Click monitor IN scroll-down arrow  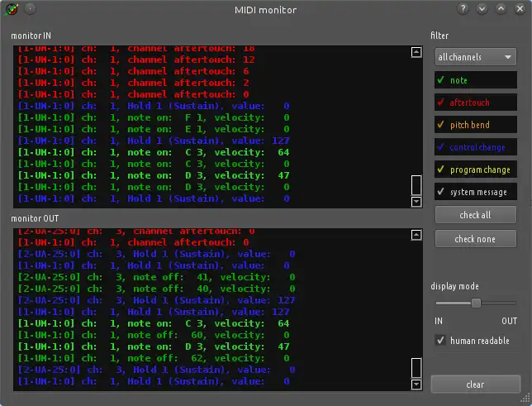tap(416, 202)
